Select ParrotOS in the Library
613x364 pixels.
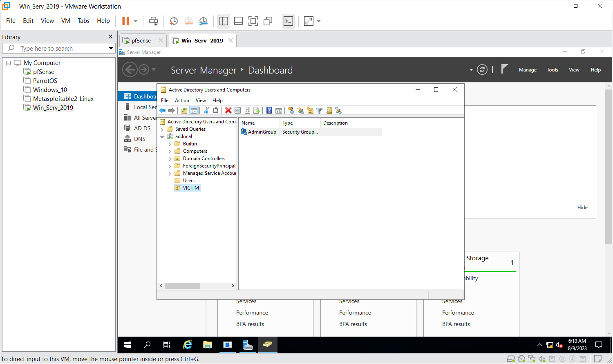[45, 81]
